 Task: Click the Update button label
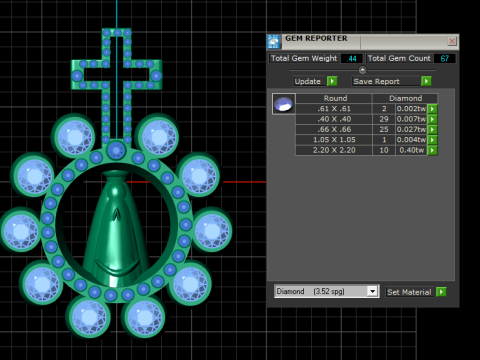308,81
